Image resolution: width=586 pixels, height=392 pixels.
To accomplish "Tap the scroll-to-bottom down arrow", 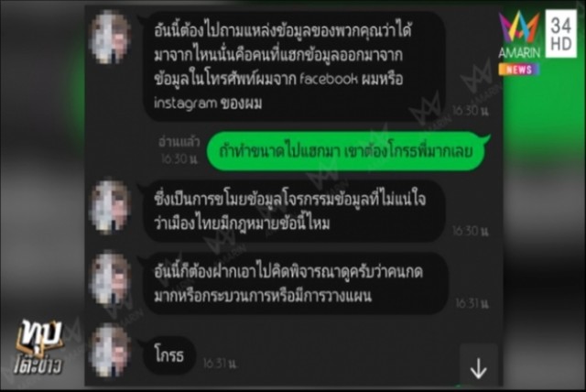I will tap(478, 368).
